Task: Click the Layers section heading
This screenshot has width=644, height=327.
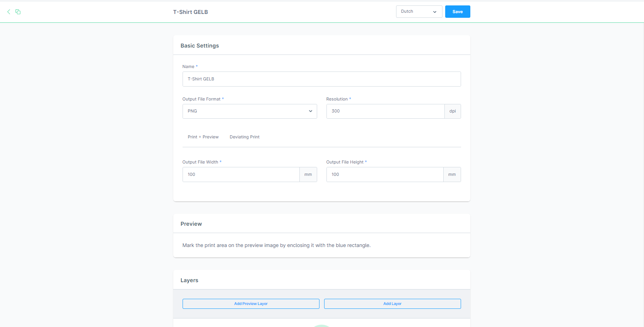Action: pos(189,280)
